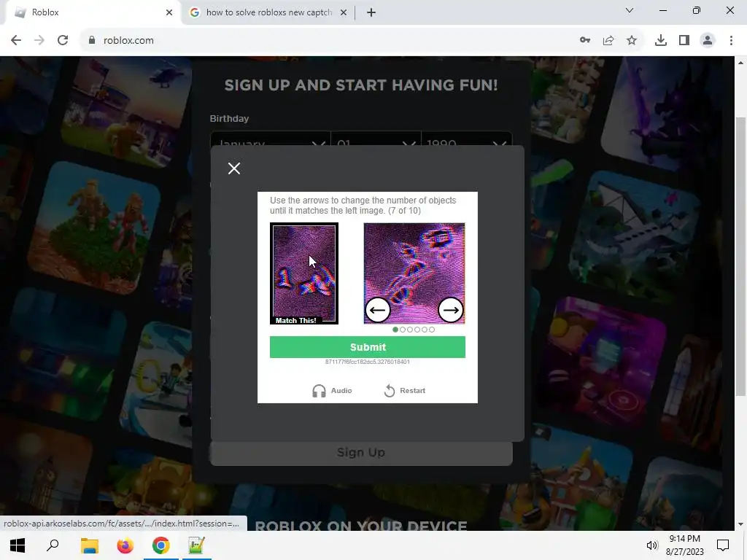This screenshot has height=560, width=747.
Task: Open Windows notification center
Action: [x=723, y=545]
